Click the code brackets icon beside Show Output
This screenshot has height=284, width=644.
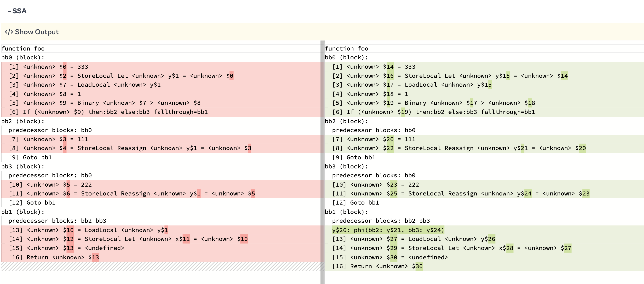coord(9,32)
